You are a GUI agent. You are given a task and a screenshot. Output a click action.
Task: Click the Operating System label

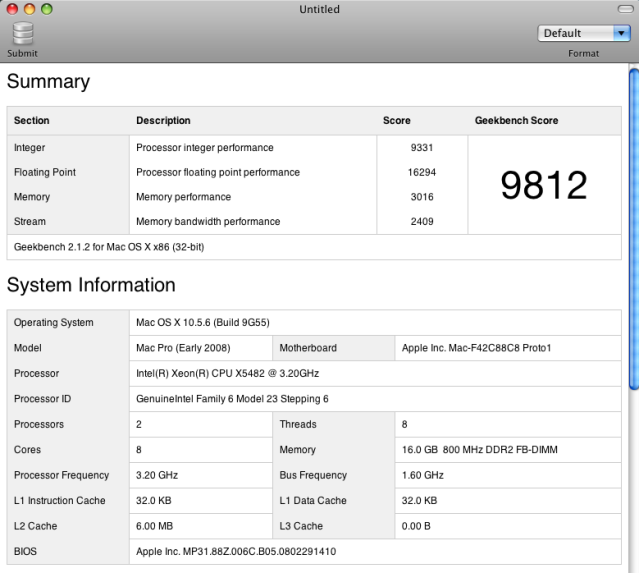pos(53,322)
